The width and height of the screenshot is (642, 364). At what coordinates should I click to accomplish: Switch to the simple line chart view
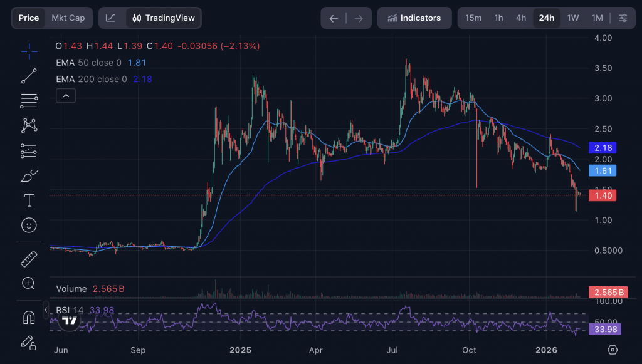pos(111,18)
